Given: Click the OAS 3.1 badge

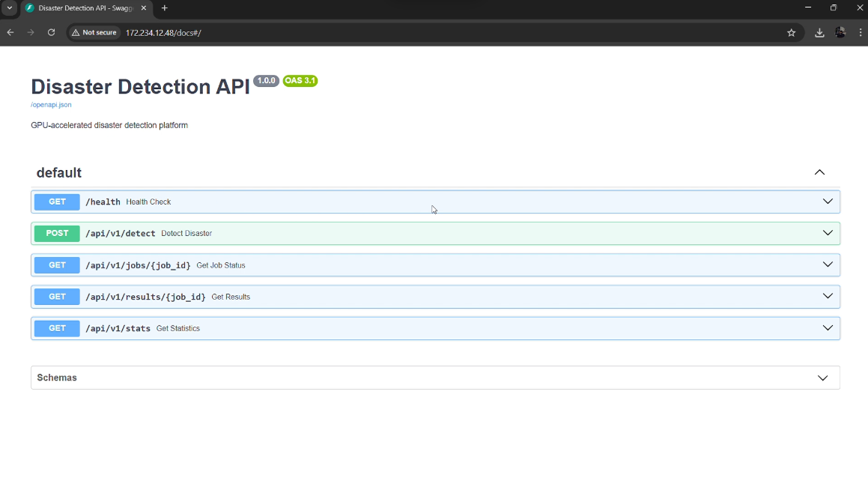Looking at the screenshot, I should point(300,81).
